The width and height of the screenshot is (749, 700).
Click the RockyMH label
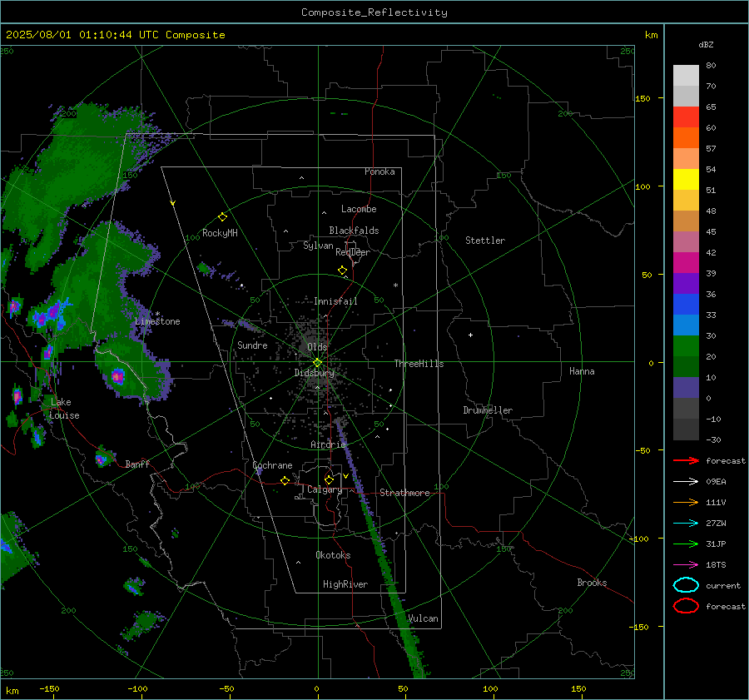(220, 233)
